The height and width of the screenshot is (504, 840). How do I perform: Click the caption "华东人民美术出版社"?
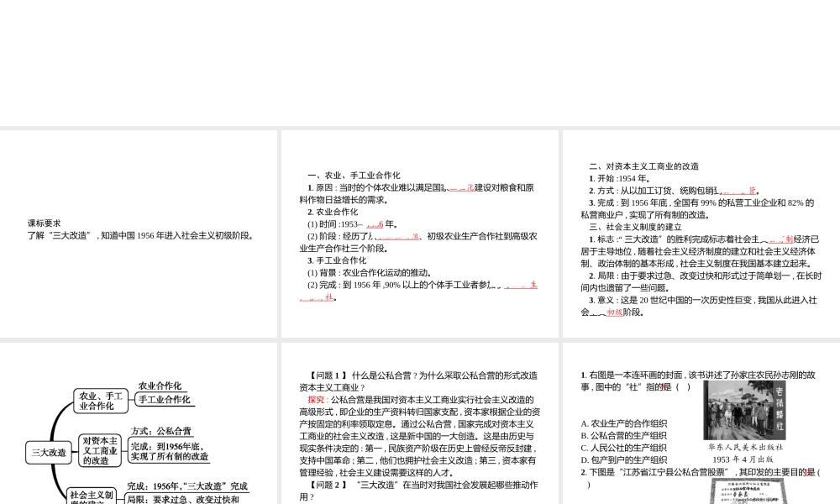point(746,447)
